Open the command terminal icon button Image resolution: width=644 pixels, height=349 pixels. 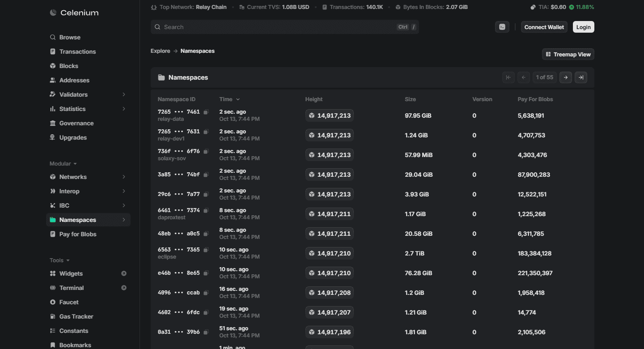pos(502,27)
